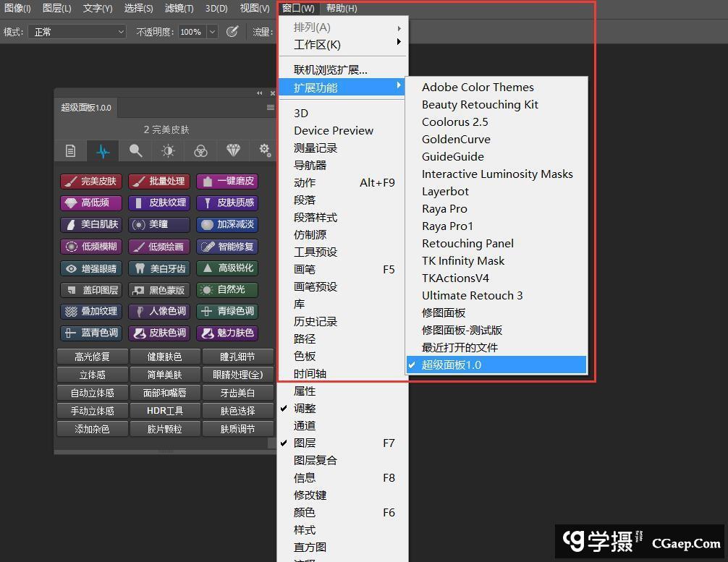728x562 pixels.
Task: Click the pressure-for-opacity brush icon
Action: pos(232,32)
